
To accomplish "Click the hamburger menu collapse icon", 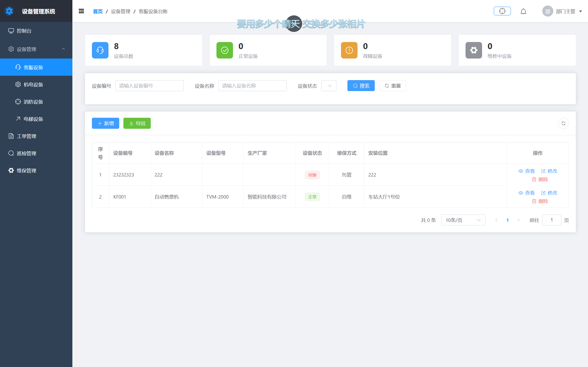I will click(81, 11).
